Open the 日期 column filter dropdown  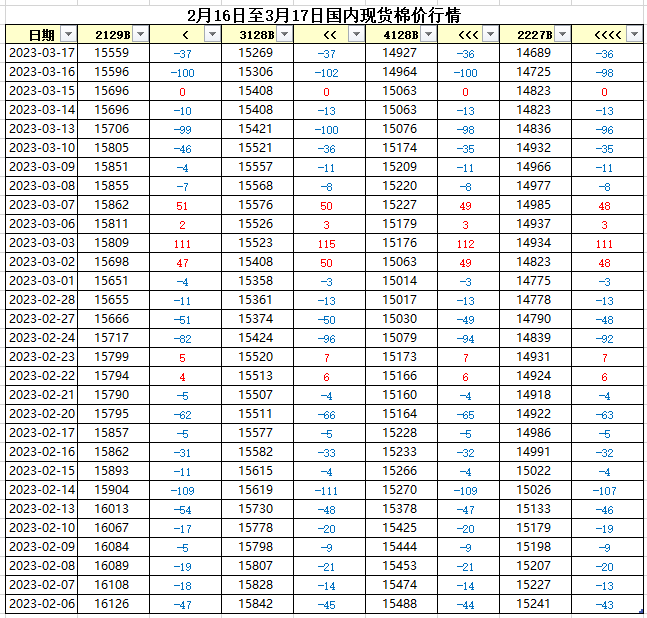67,35
